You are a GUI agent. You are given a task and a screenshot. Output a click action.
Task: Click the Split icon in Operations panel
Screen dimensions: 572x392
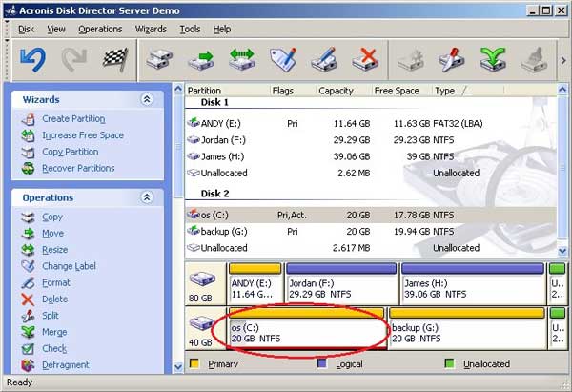coord(28,316)
